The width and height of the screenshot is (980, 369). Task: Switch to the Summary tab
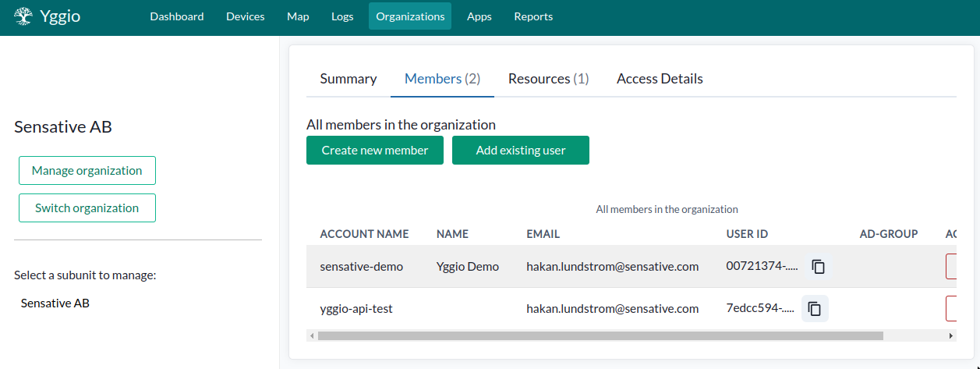pos(348,79)
